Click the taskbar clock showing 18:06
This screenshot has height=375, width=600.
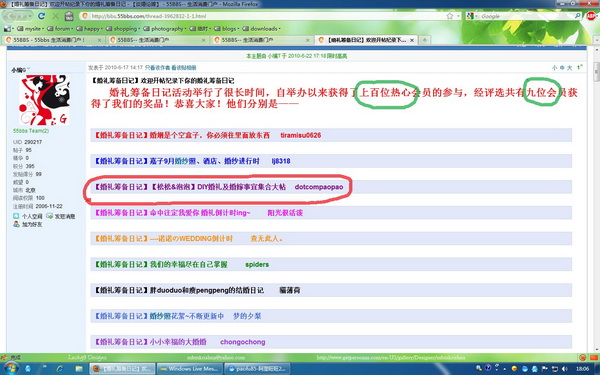[582, 368]
